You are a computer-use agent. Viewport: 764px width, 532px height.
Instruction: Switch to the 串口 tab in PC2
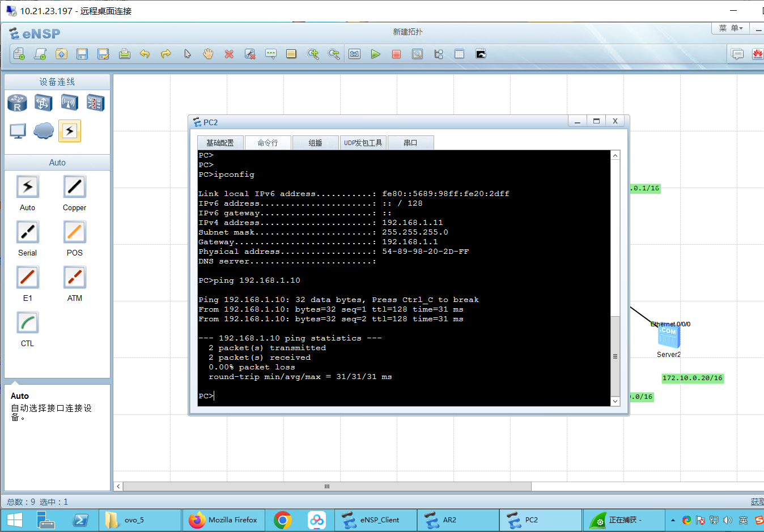410,143
